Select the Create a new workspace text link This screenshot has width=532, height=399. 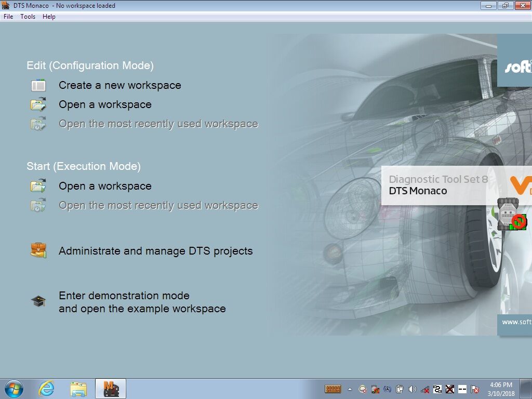click(120, 85)
